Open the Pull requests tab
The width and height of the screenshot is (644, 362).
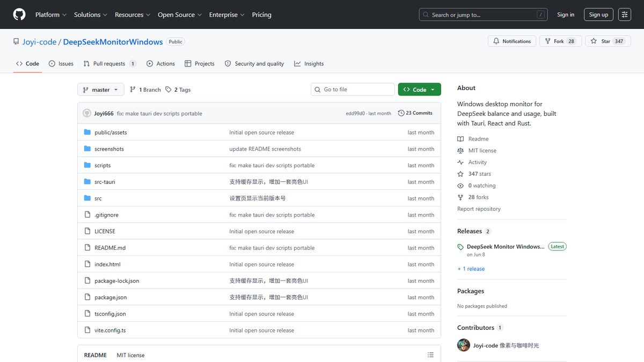pyautogui.click(x=110, y=63)
